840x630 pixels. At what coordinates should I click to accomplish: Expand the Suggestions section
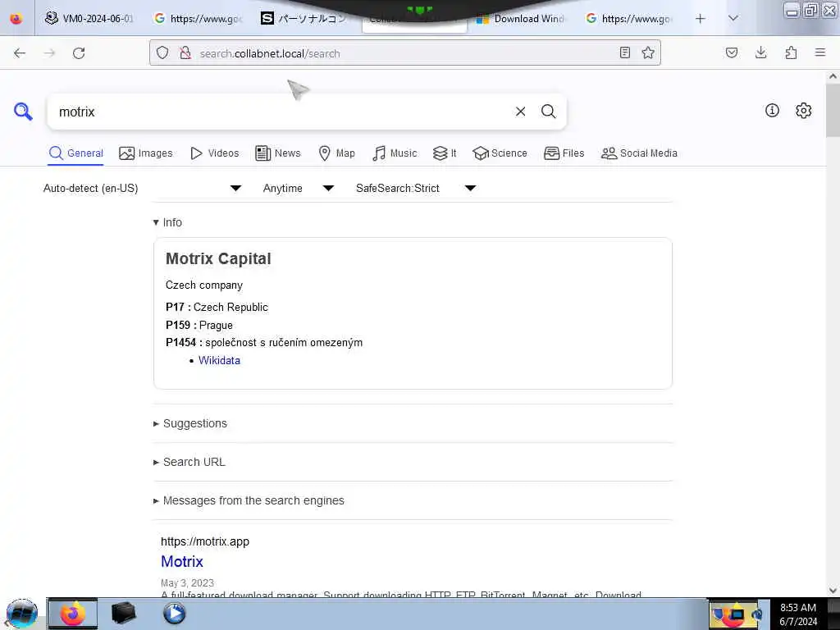190,423
